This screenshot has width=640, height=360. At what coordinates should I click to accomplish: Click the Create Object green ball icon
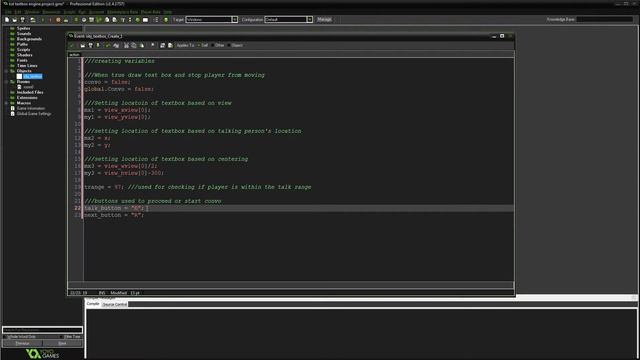click(138, 20)
